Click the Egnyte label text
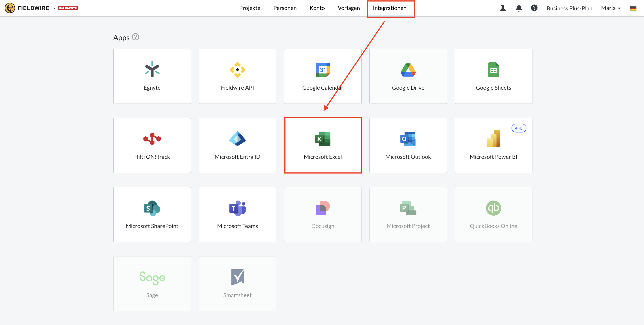The height and width of the screenshot is (325, 644). [x=152, y=88]
